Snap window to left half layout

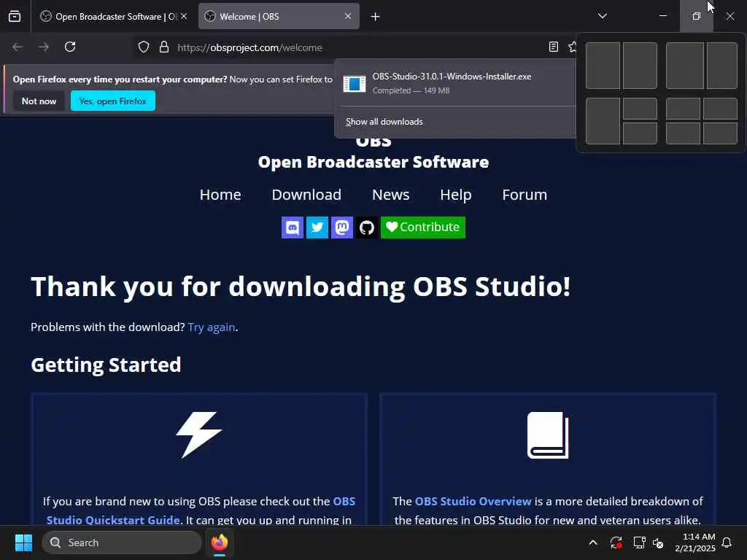pos(603,66)
